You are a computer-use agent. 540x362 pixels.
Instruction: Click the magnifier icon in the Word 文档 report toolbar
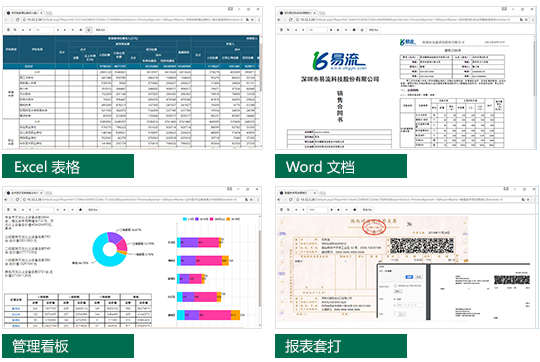288,30
